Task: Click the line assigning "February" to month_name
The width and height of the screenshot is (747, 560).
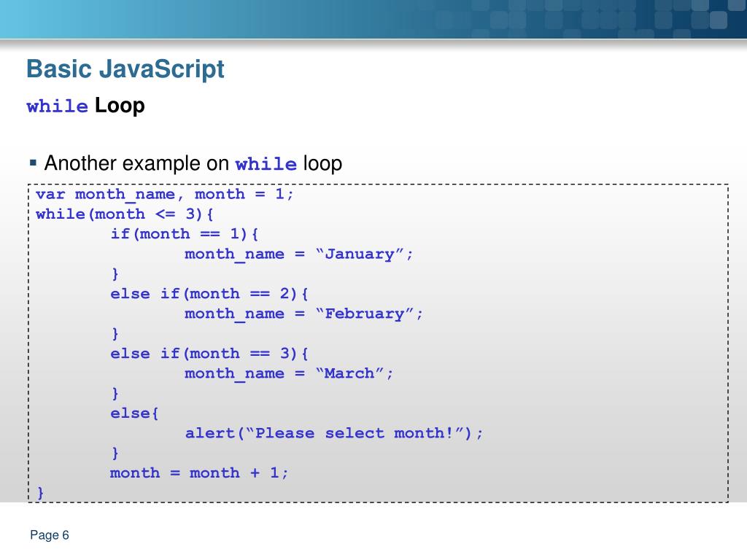Action: click(x=303, y=314)
